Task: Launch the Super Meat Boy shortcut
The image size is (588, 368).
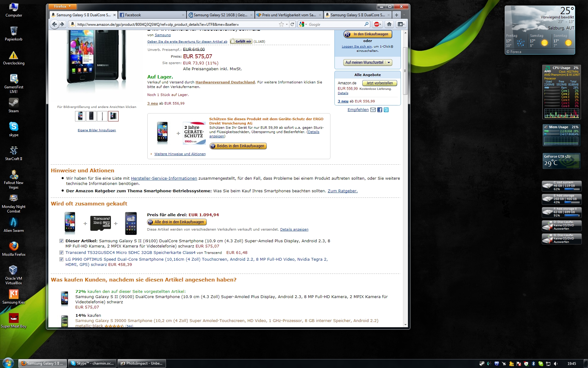Action: coord(13,321)
